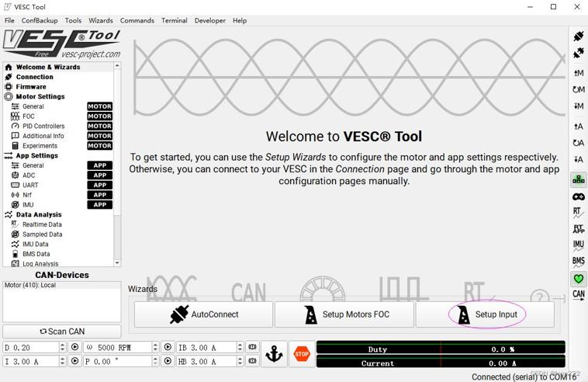This screenshot has width=588, height=382.
Task: Click the Setup Input wizard button
Action: click(485, 314)
